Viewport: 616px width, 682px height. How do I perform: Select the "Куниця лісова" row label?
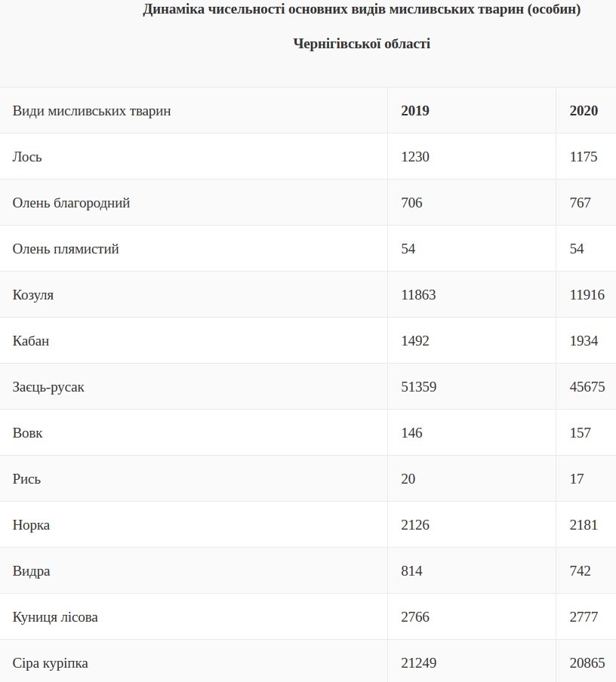55,617
